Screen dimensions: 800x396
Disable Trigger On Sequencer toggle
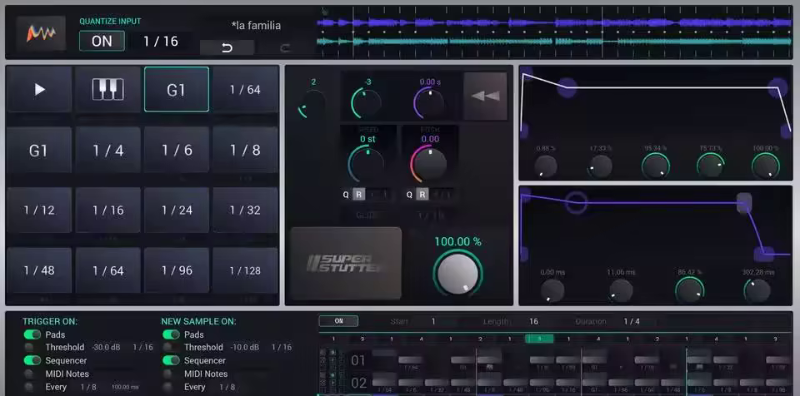pyautogui.click(x=32, y=360)
